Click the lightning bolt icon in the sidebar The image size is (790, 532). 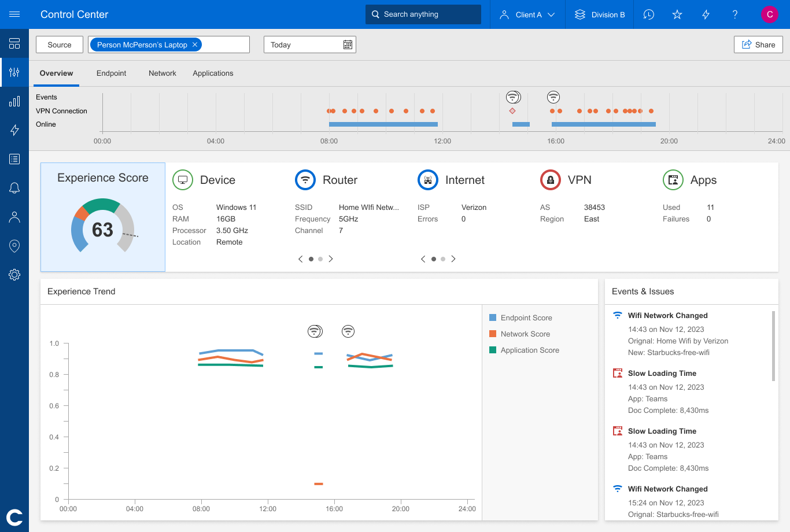14,130
